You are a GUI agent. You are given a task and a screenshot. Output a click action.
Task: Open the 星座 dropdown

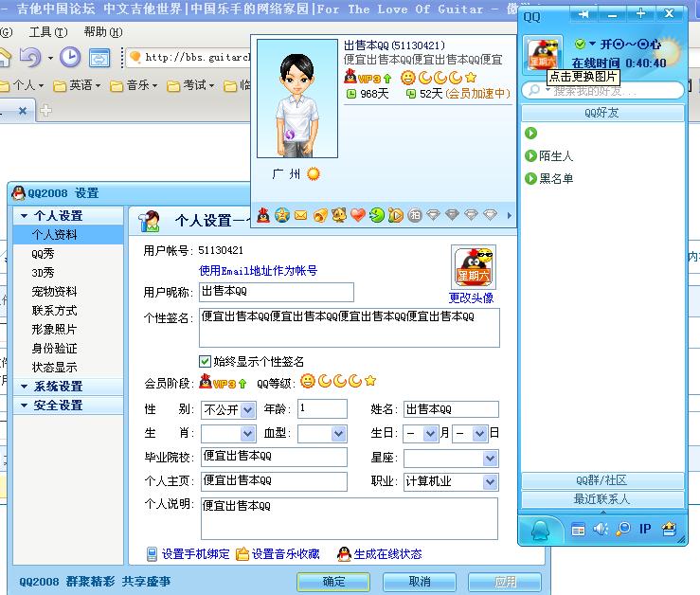pos(490,459)
